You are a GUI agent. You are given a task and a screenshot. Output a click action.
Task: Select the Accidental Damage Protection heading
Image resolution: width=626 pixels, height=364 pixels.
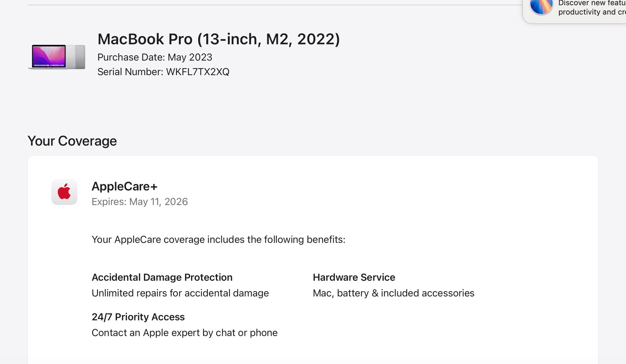tap(162, 277)
